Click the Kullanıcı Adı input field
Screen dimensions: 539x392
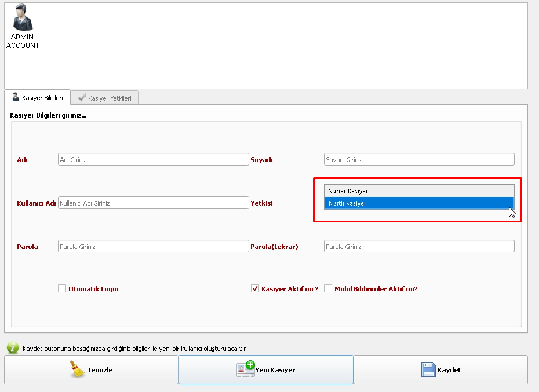(x=153, y=203)
